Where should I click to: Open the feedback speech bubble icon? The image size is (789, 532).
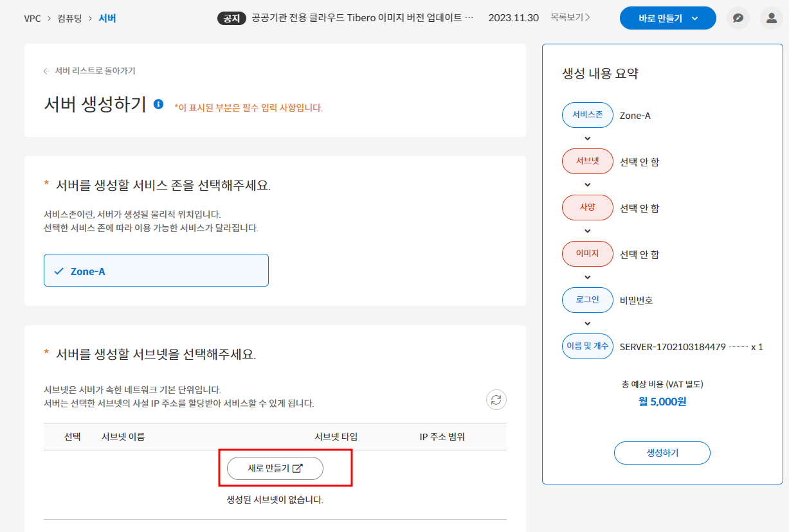738,18
